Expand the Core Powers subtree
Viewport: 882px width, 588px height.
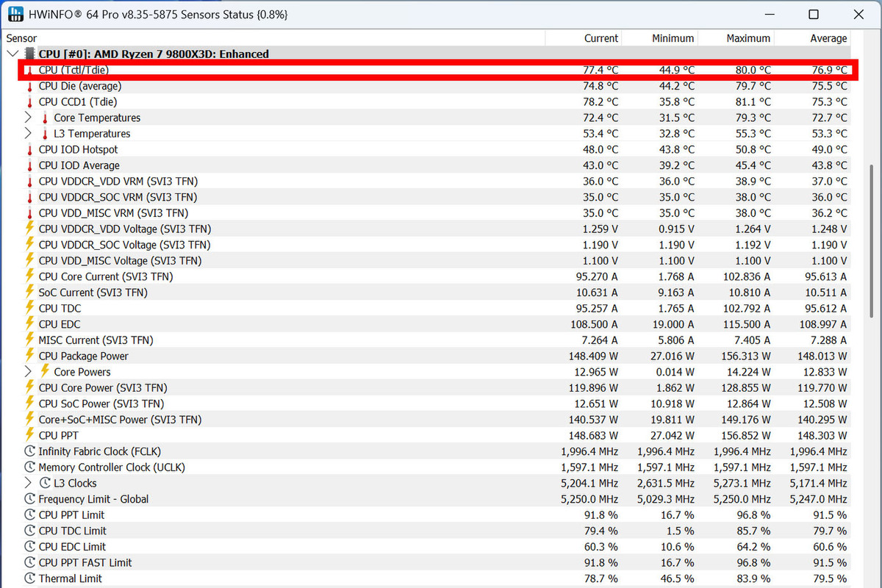tap(28, 372)
